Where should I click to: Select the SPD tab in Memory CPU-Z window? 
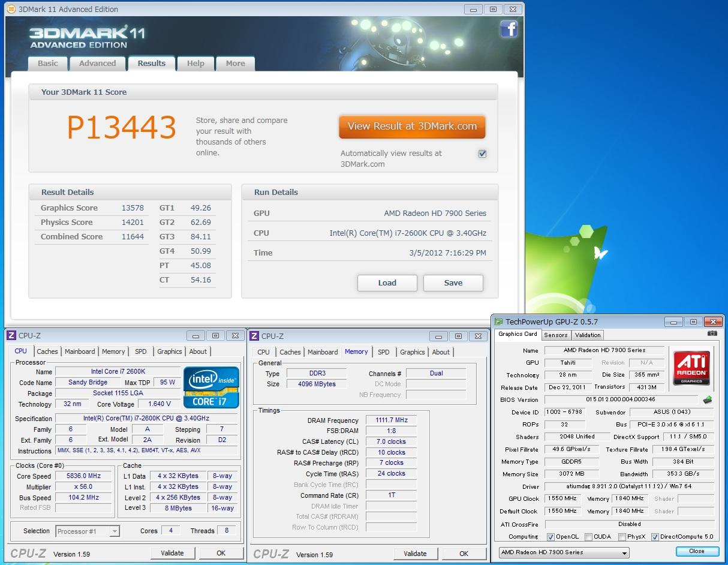point(384,352)
